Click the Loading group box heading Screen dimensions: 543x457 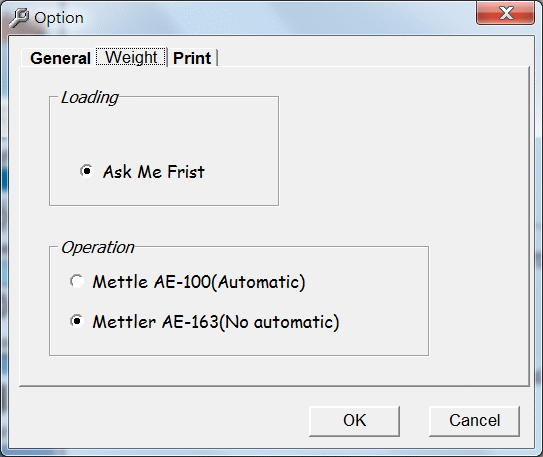click(x=90, y=97)
